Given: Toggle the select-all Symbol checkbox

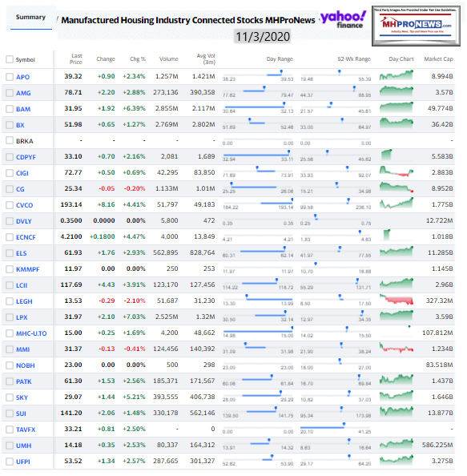Looking at the screenshot, I should (10, 59).
